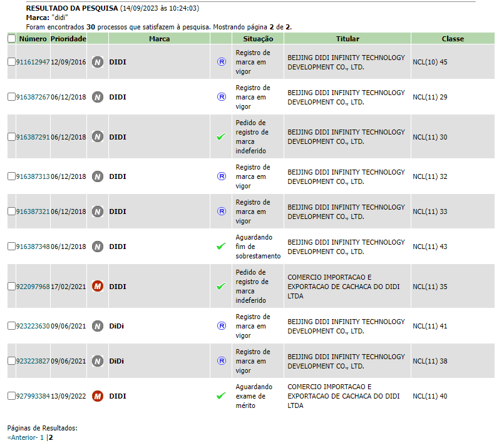Click the green checkmark in row 916387291
Viewport: 499px width, 448px height.
click(x=221, y=137)
